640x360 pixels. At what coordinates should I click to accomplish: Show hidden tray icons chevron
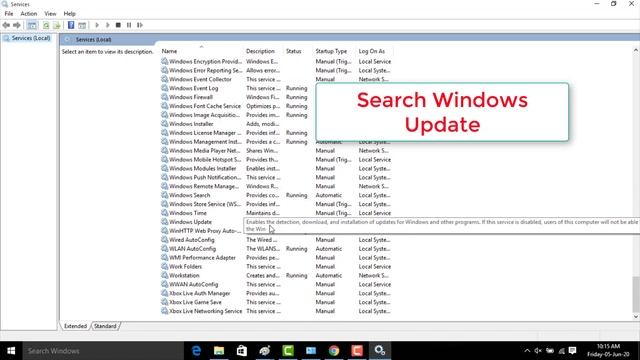pos(527,351)
